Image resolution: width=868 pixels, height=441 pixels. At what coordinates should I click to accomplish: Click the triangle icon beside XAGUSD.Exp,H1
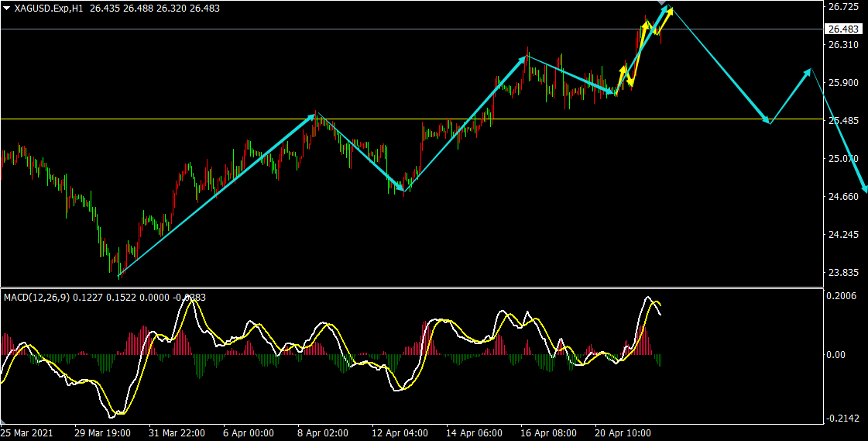tap(6, 7)
